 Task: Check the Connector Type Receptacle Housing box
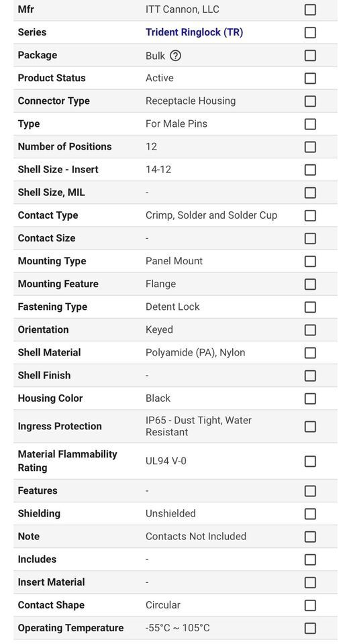(310, 101)
